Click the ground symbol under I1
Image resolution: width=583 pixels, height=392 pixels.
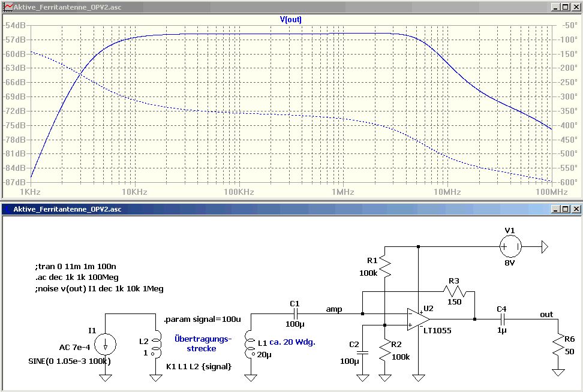[x=105, y=378]
